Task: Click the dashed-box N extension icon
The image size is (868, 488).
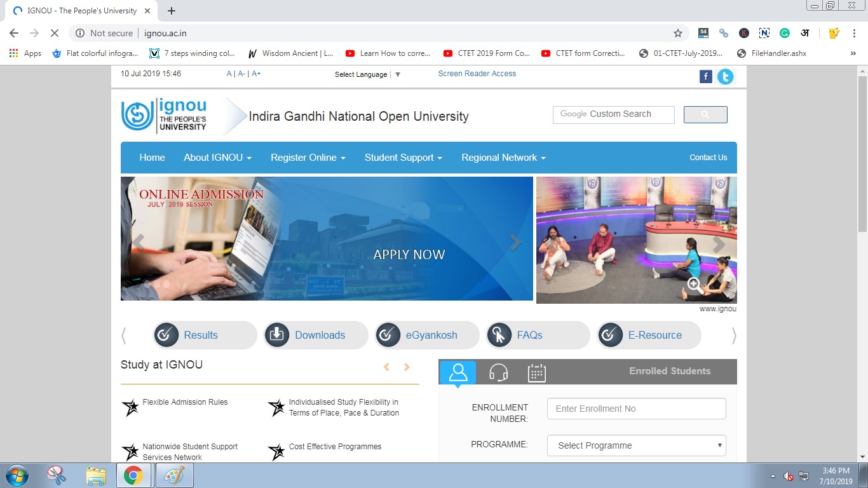Action: [764, 33]
